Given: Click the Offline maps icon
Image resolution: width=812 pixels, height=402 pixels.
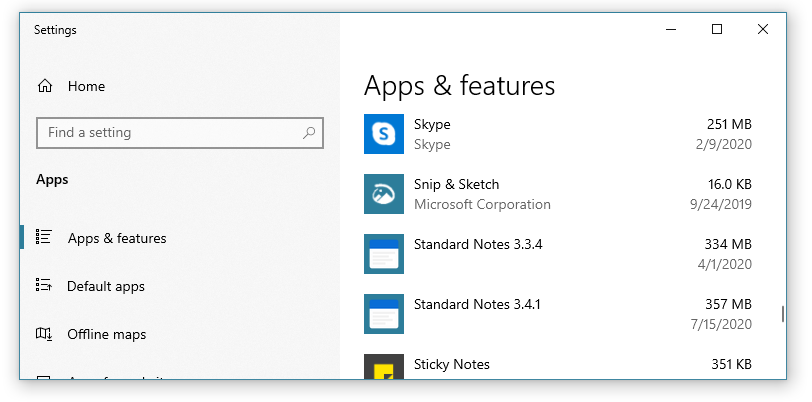Looking at the screenshot, I should click(44, 334).
